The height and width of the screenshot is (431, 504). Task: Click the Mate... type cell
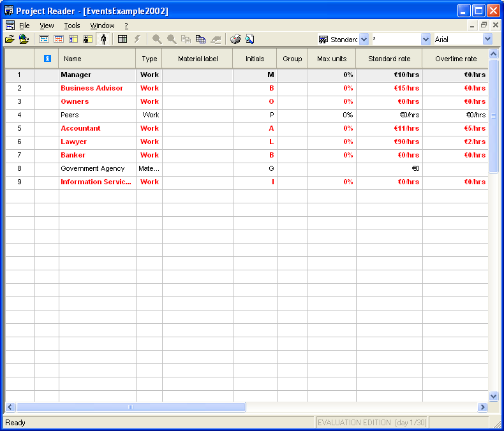point(149,168)
